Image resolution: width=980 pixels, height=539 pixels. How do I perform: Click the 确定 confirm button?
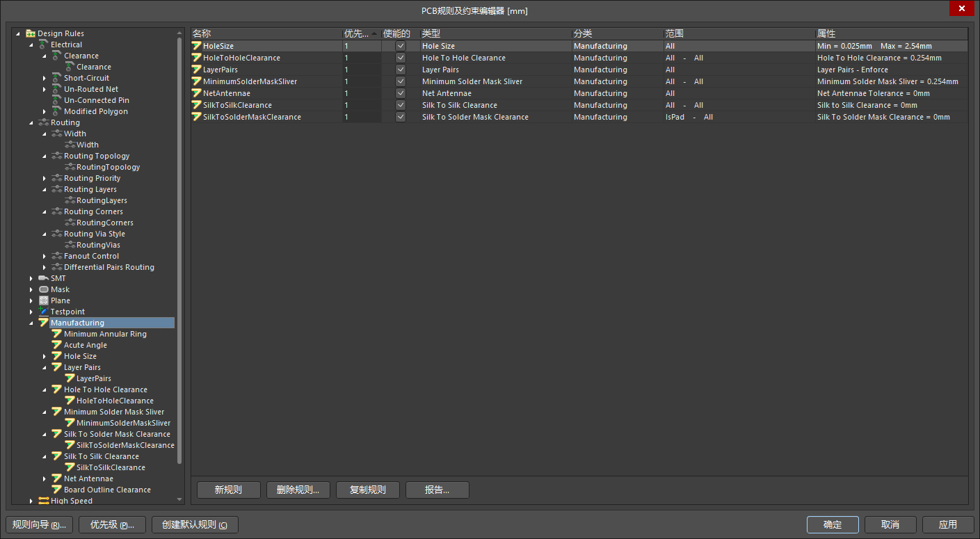pos(833,524)
